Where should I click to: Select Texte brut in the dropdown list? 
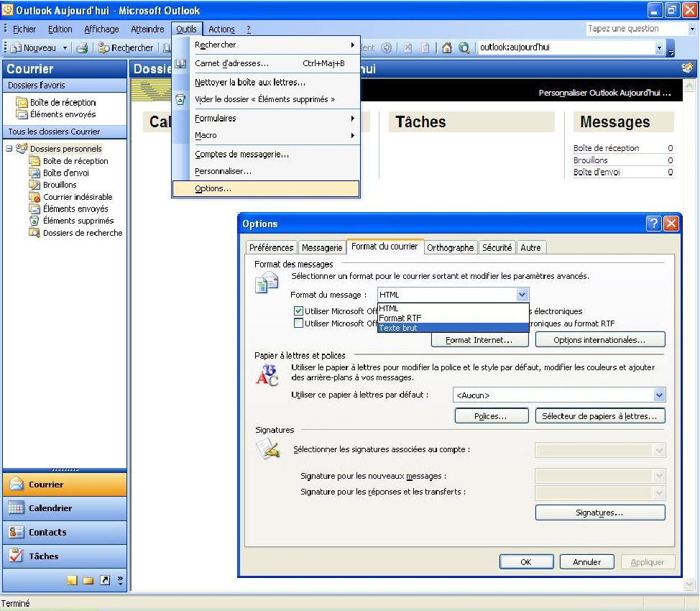453,328
